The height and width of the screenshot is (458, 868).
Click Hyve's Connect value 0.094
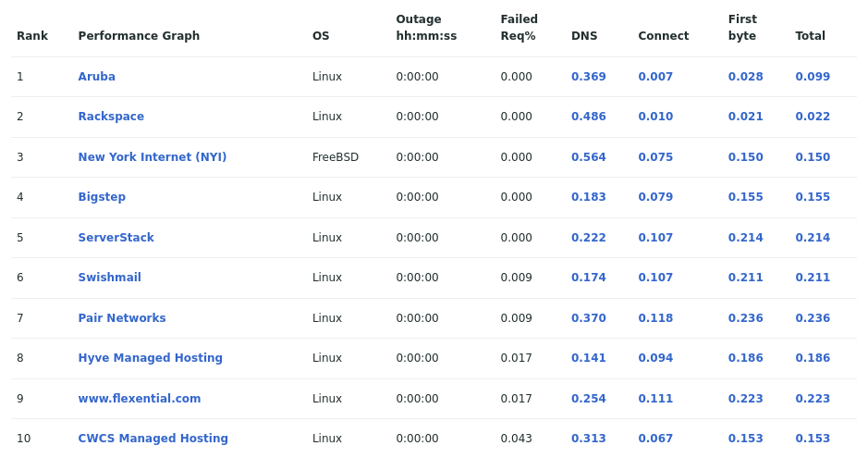coord(655,358)
